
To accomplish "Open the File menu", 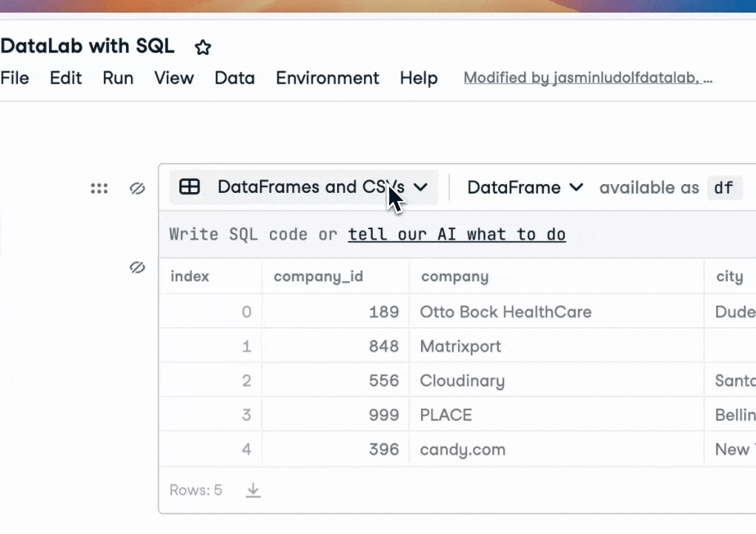I will click(15, 78).
